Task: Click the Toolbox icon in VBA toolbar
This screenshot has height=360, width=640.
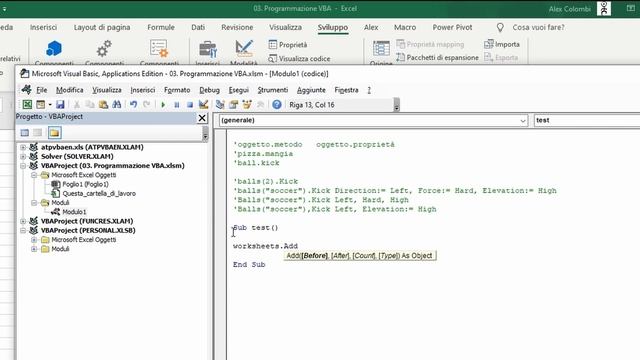Action: (x=260, y=105)
